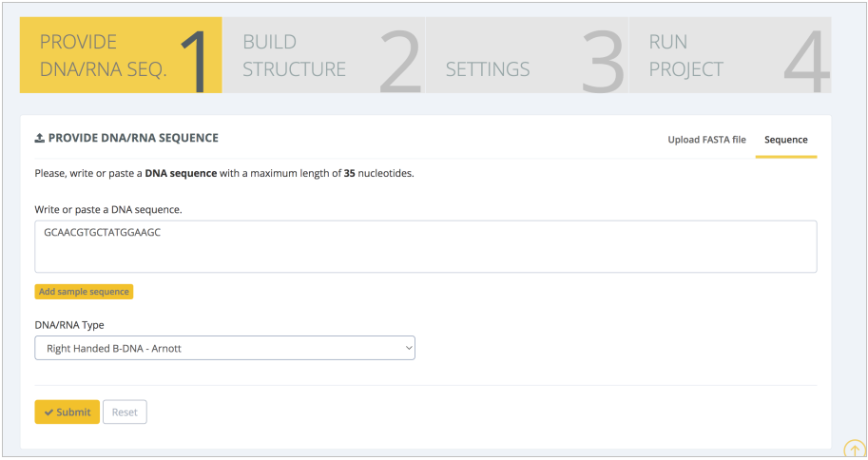Image resolution: width=868 pixels, height=460 pixels.
Task: Click the "DNA/RNA Type" field label
Action: click(x=69, y=325)
